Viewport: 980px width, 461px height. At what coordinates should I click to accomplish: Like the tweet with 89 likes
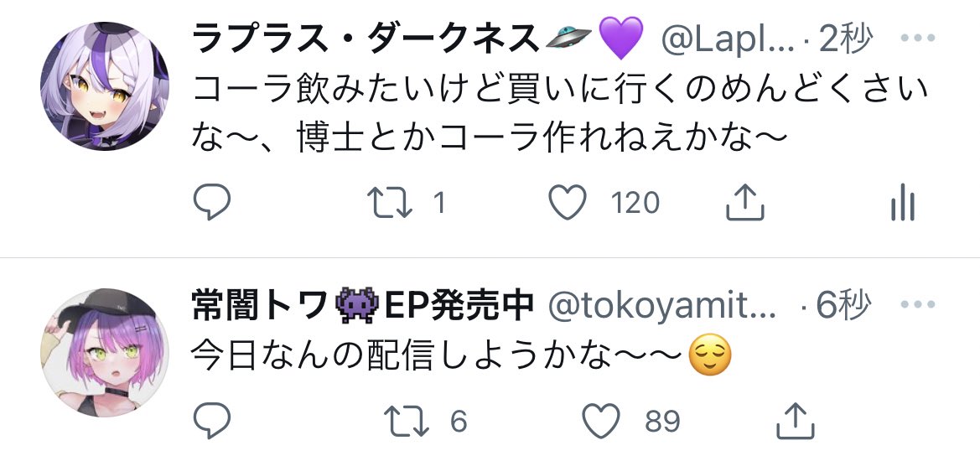600,421
